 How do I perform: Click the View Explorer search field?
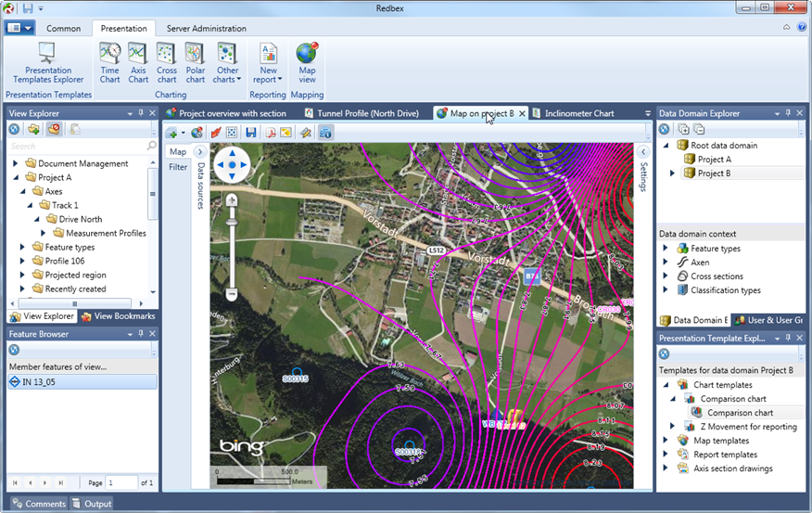point(77,147)
